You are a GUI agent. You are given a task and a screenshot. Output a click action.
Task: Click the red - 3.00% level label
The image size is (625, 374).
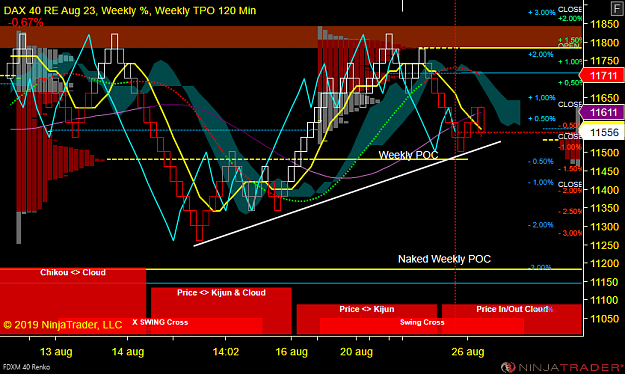(x=569, y=233)
